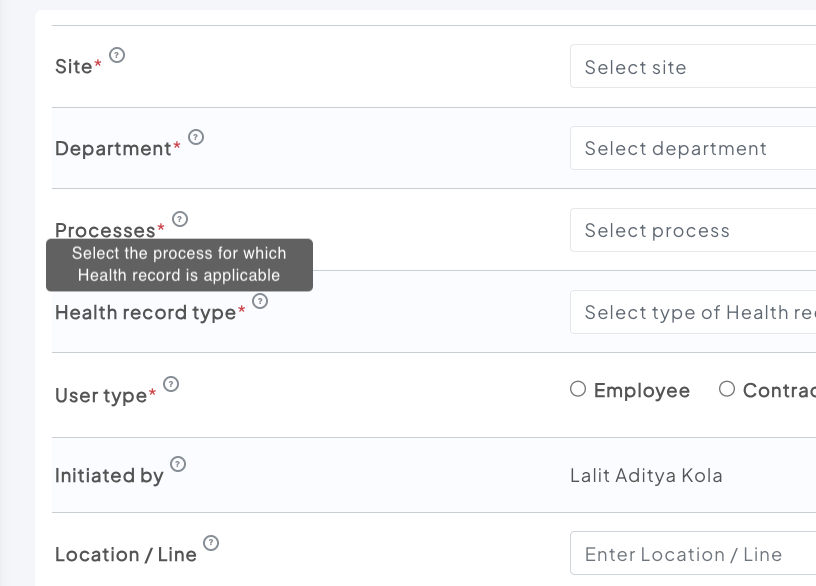Click the Department field label
This screenshot has width=816, height=586.
pyautogui.click(x=114, y=149)
